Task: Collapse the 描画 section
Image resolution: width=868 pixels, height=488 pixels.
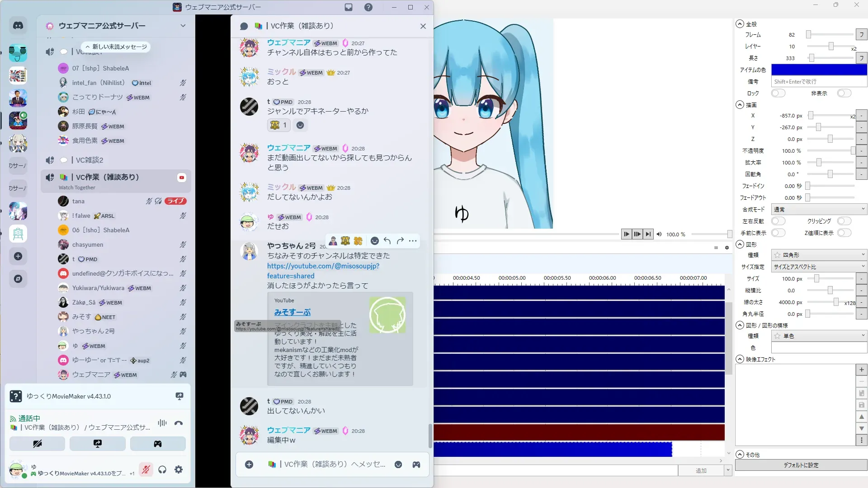Action: pos(740,105)
